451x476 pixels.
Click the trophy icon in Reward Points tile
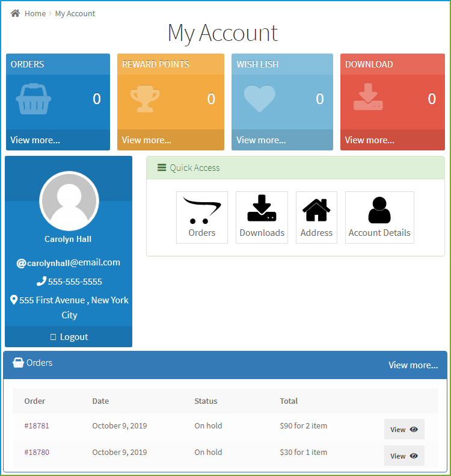click(145, 99)
